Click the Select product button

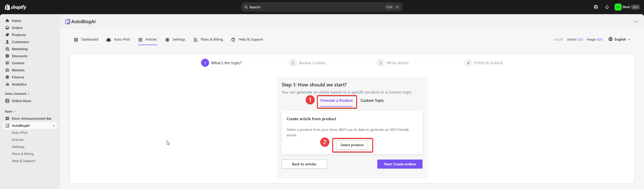pos(352,145)
